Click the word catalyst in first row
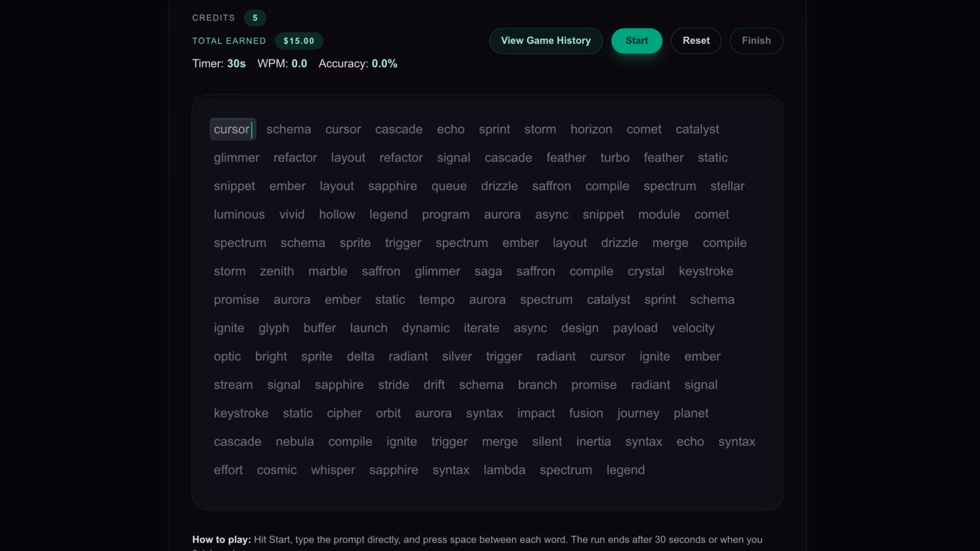Viewport: 980px width, 551px height. pyautogui.click(x=697, y=130)
